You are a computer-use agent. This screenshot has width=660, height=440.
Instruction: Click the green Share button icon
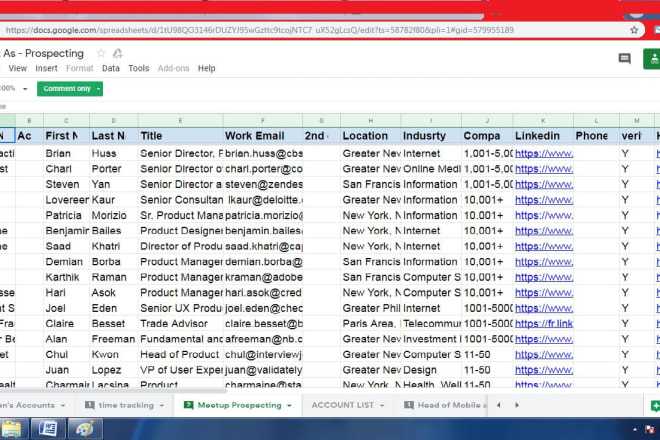tap(652, 59)
